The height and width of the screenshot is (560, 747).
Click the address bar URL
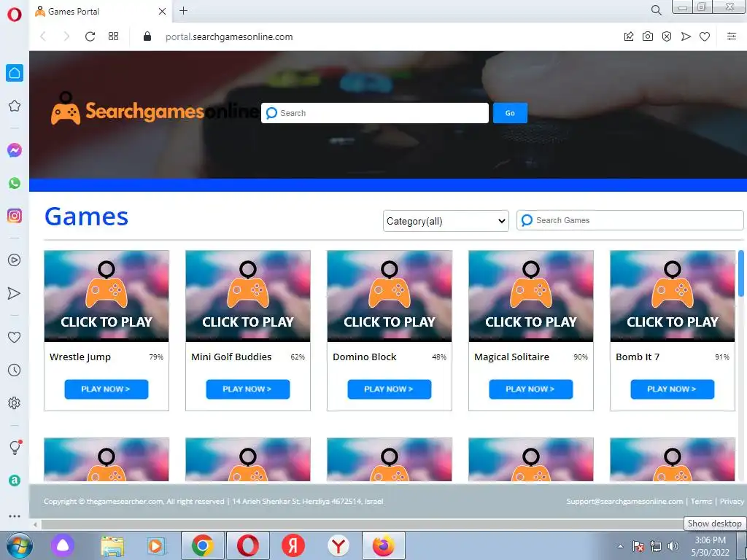tap(228, 36)
